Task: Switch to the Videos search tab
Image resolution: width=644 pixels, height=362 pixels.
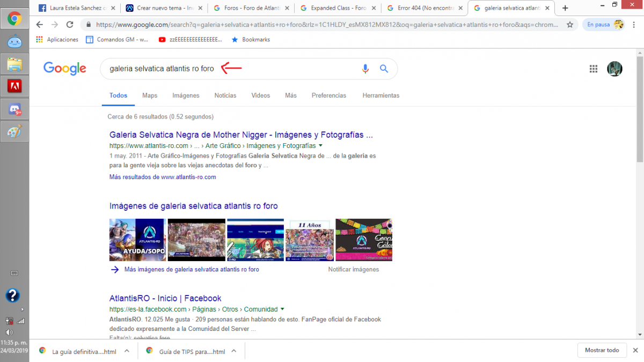Action: coord(261,95)
